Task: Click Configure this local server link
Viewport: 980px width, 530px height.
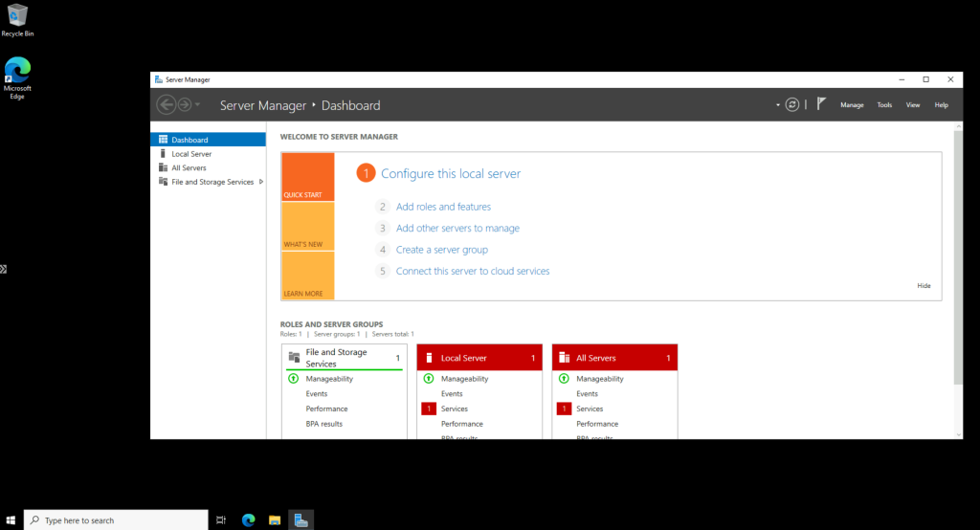Action: pyautogui.click(x=451, y=174)
